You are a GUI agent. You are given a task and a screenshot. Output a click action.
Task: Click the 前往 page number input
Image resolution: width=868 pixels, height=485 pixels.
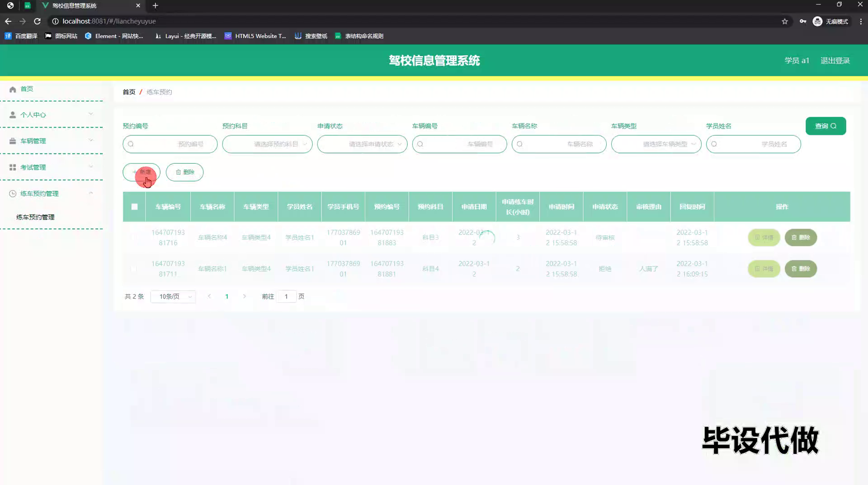pyautogui.click(x=286, y=296)
